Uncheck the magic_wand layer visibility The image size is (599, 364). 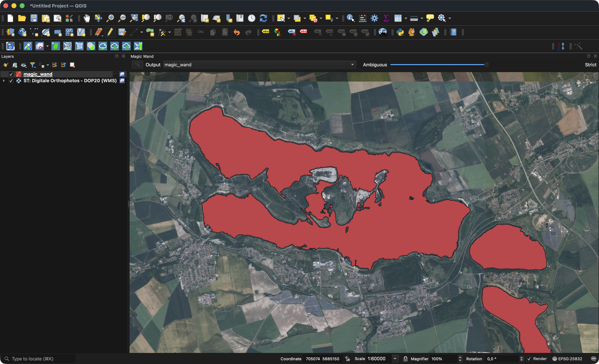coord(11,74)
